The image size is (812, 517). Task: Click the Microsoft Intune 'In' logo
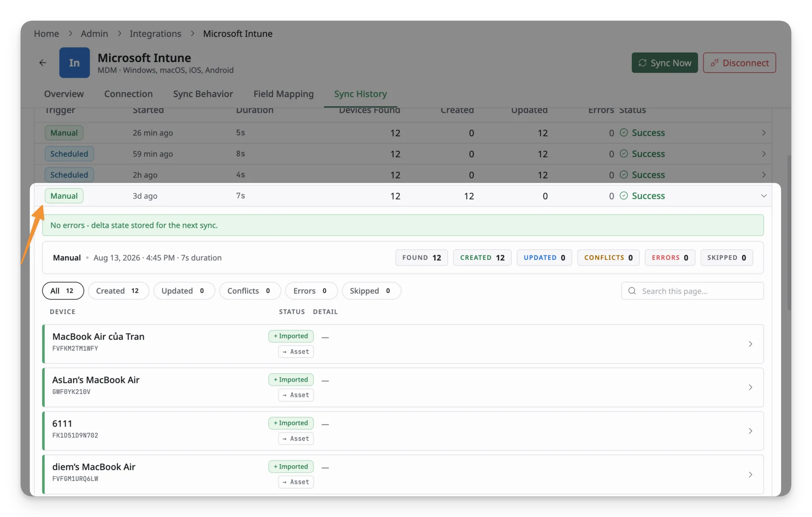(74, 63)
